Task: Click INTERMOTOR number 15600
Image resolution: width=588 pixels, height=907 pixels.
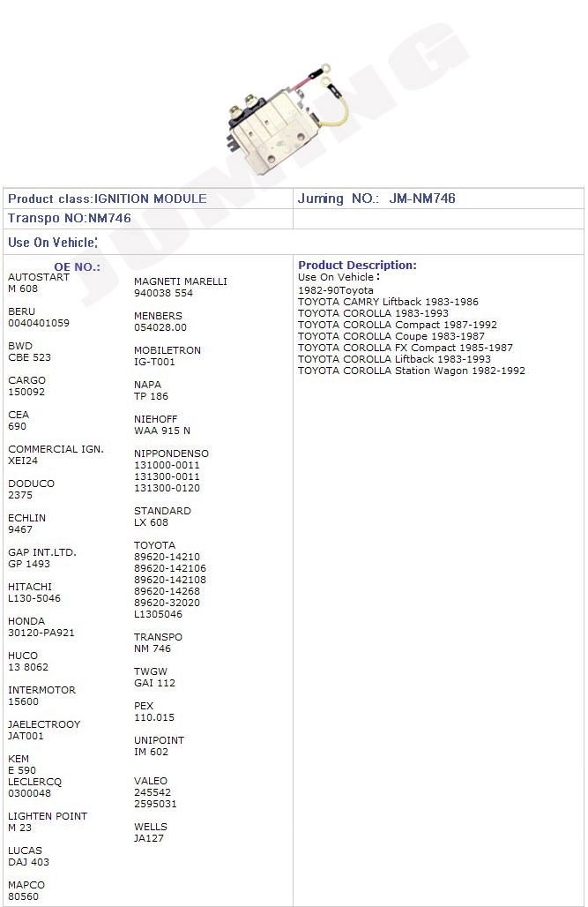Action: coord(23,701)
